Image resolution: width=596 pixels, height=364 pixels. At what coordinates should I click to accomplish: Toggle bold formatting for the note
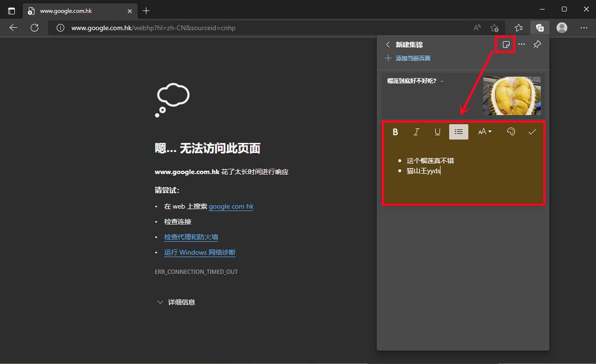click(395, 132)
